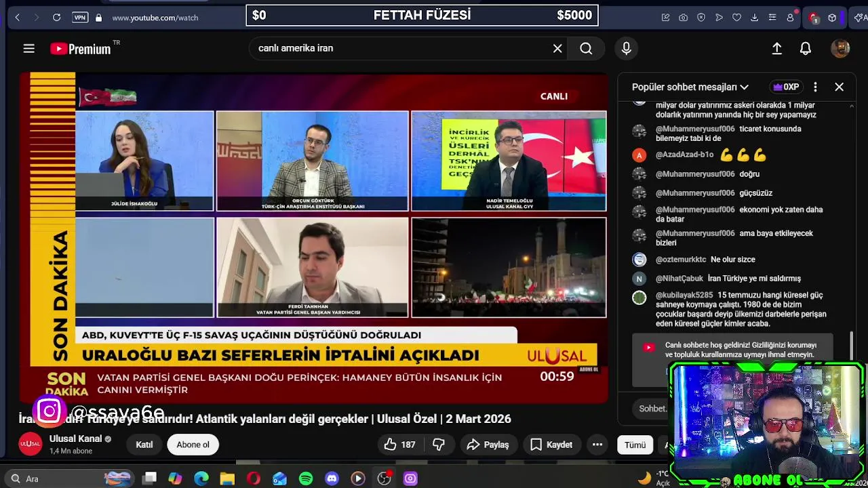Viewport: 868px width, 488px height.
Task: Open the Ulusal Kanal channel name link
Action: [75, 439]
